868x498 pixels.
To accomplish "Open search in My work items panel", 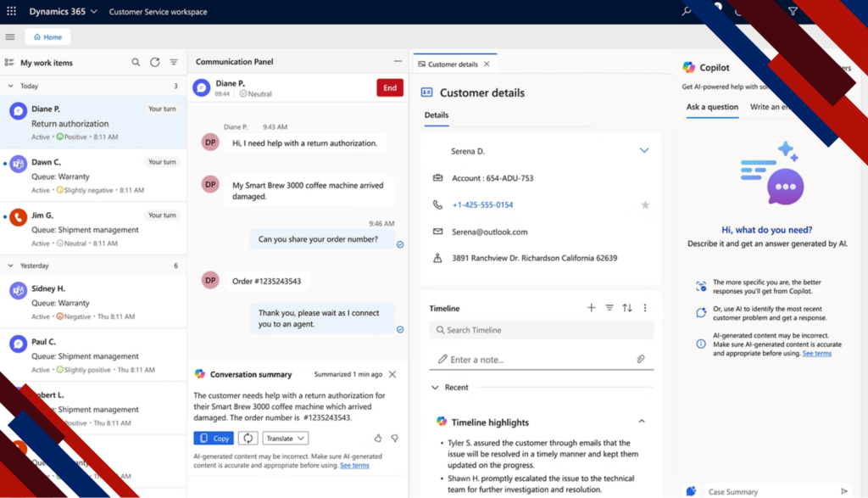I will click(x=136, y=62).
